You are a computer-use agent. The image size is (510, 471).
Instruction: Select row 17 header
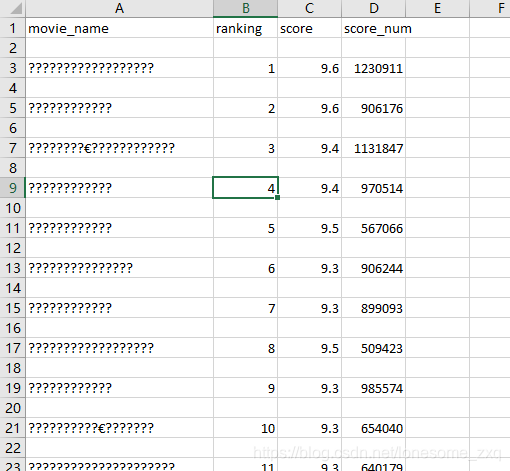(x=13, y=348)
